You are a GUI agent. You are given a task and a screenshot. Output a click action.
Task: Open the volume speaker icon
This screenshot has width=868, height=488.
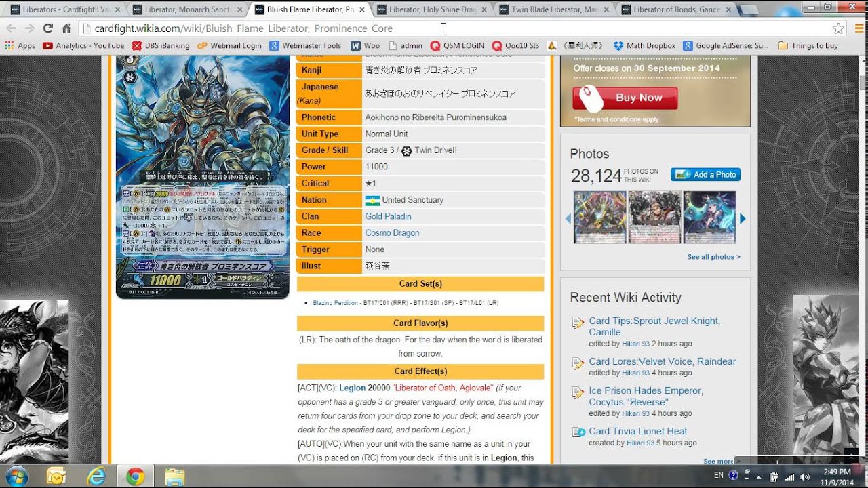pyautogui.click(x=805, y=476)
